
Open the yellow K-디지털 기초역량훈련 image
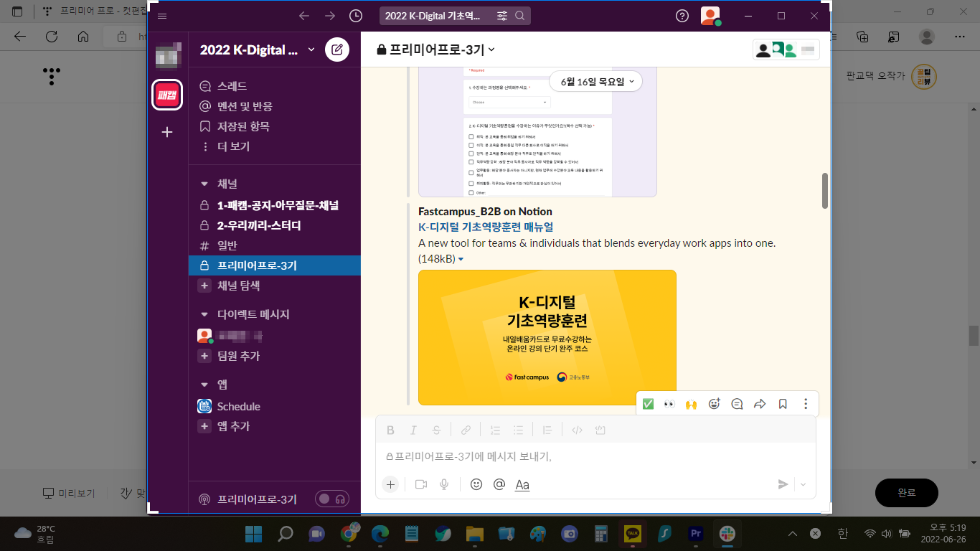click(x=547, y=337)
